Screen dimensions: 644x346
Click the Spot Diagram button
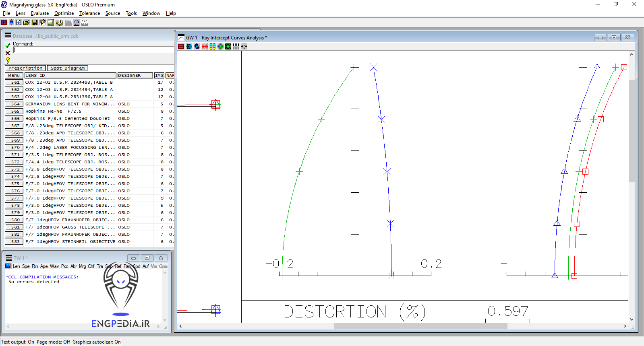pos(68,68)
